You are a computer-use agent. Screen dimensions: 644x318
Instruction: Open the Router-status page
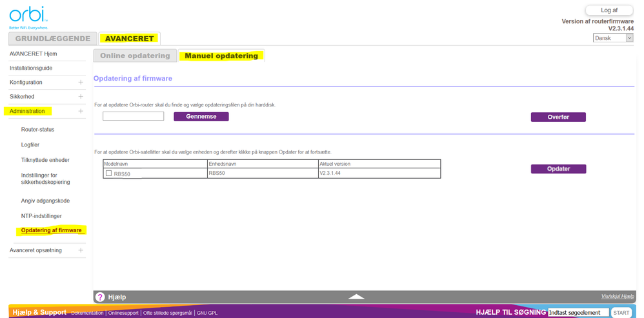[37, 130]
